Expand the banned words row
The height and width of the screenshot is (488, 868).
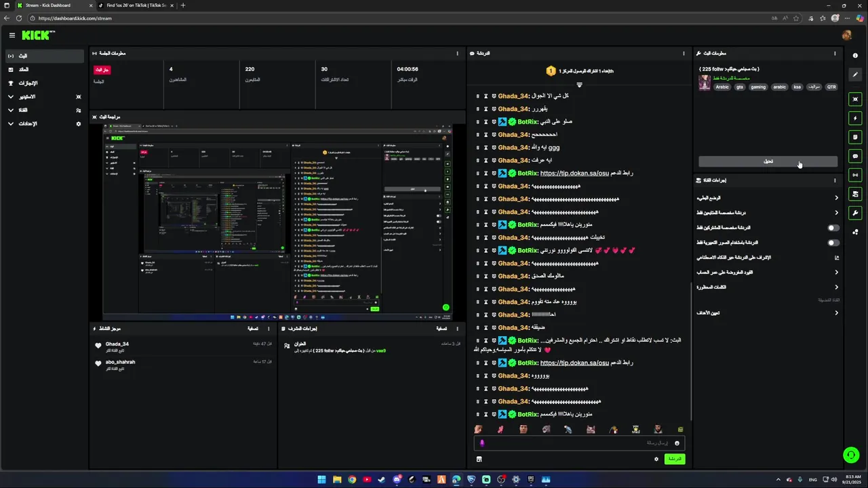point(768,287)
